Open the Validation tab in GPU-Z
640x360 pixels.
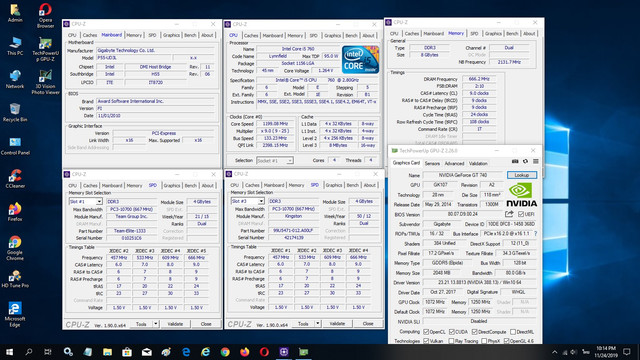tap(478, 163)
